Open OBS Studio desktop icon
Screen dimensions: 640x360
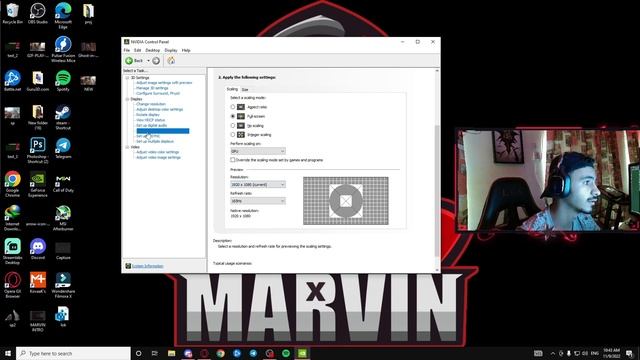38,14
